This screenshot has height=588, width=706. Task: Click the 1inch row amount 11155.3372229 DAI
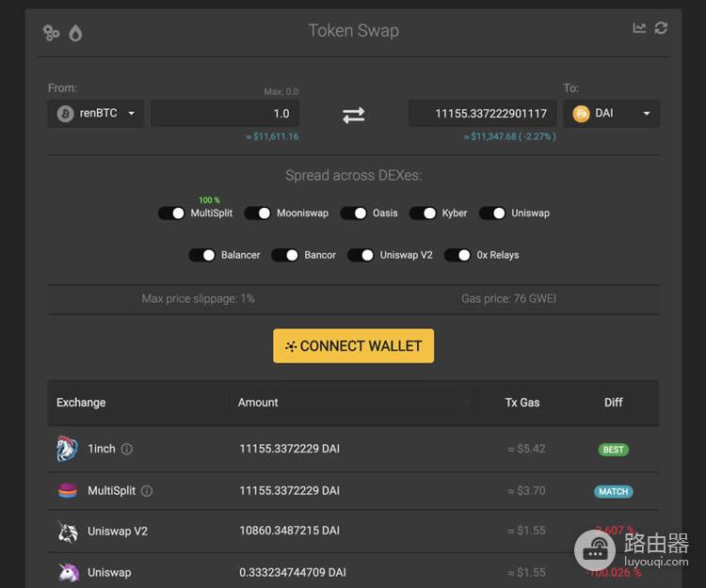pos(290,449)
